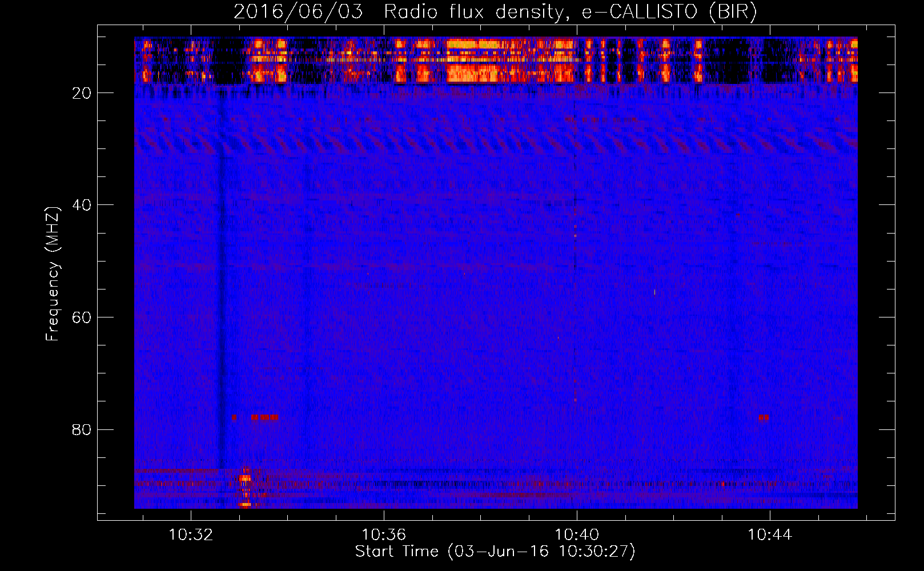Click the 10:44 time tick label
Image resolution: width=924 pixels, height=571 pixels.
pos(770,535)
